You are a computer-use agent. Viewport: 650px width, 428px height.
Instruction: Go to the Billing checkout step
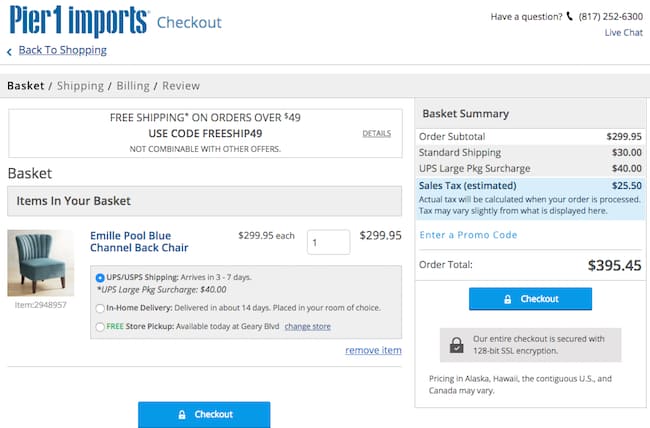[134, 86]
